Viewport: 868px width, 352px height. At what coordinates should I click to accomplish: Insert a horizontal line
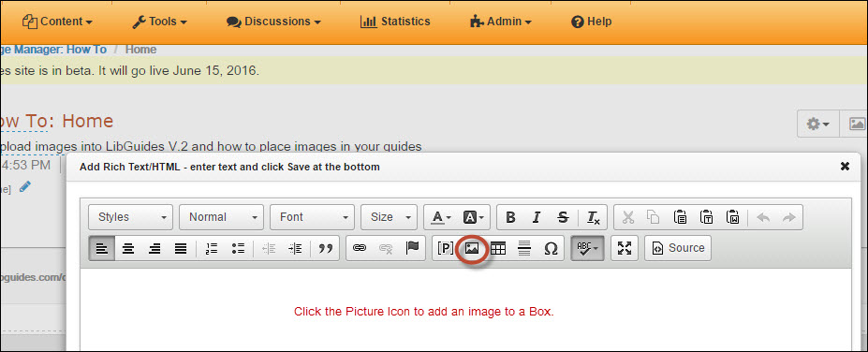click(x=524, y=248)
